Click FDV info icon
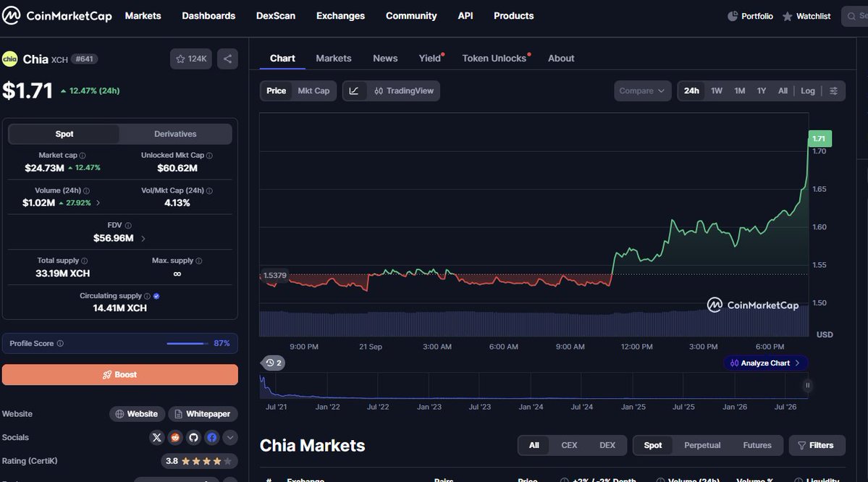Viewport: 868px width, 482px height. [x=128, y=225]
